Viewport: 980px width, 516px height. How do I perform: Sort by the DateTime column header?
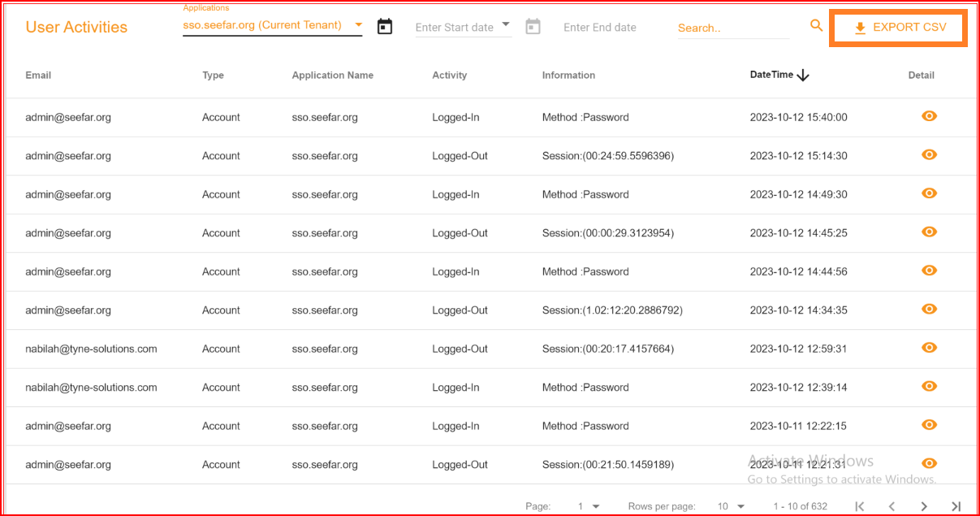tap(771, 75)
